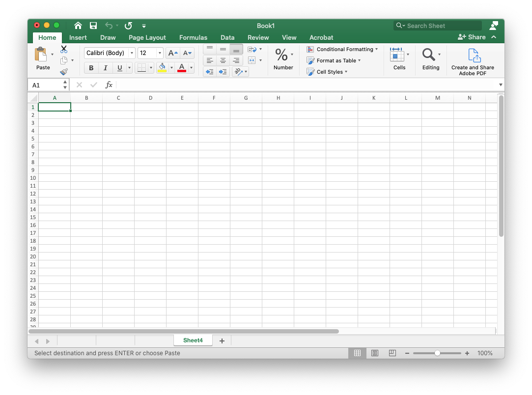532x395 pixels.
Task: Apply red font color
Action: click(x=182, y=68)
